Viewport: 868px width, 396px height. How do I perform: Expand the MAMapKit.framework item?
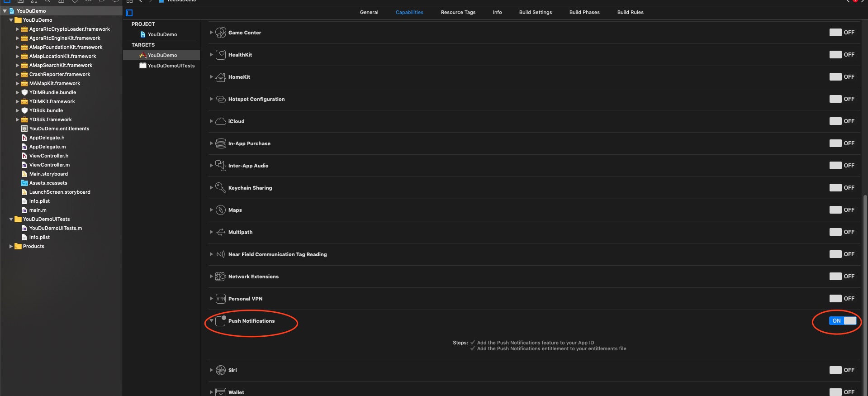click(x=17, y=83)
